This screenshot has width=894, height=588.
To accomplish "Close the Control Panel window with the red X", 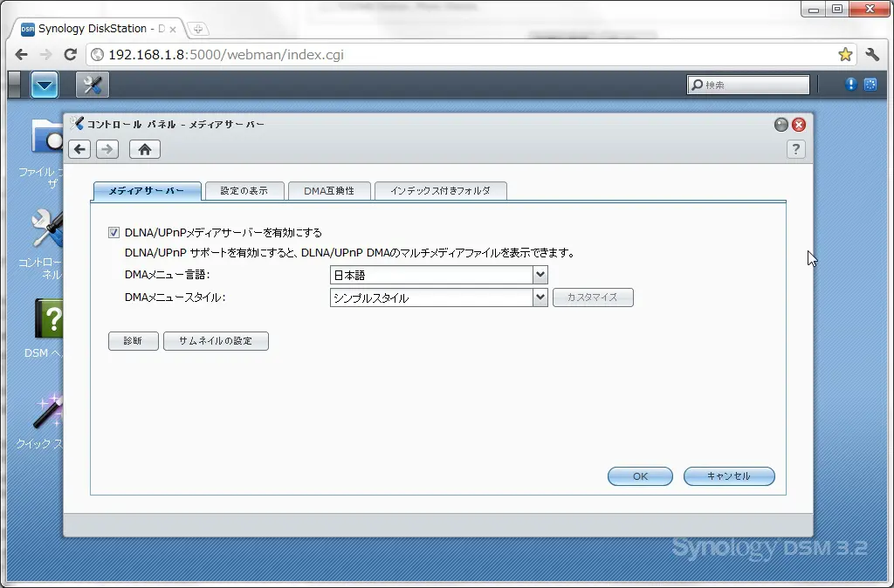I will pyautogui.click(x=799, y=125).
